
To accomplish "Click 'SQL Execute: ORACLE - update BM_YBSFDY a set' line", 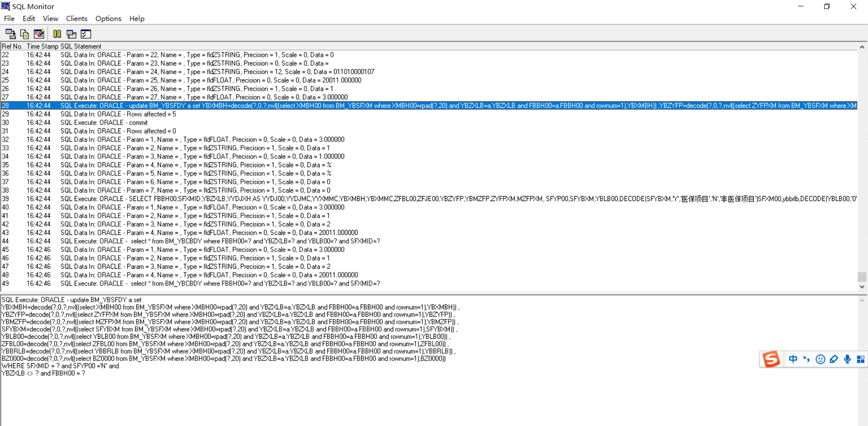I will [x=71, y=300].
